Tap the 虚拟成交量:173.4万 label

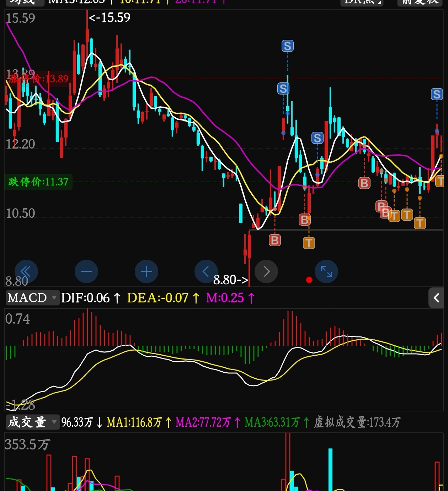pos(357,422)
